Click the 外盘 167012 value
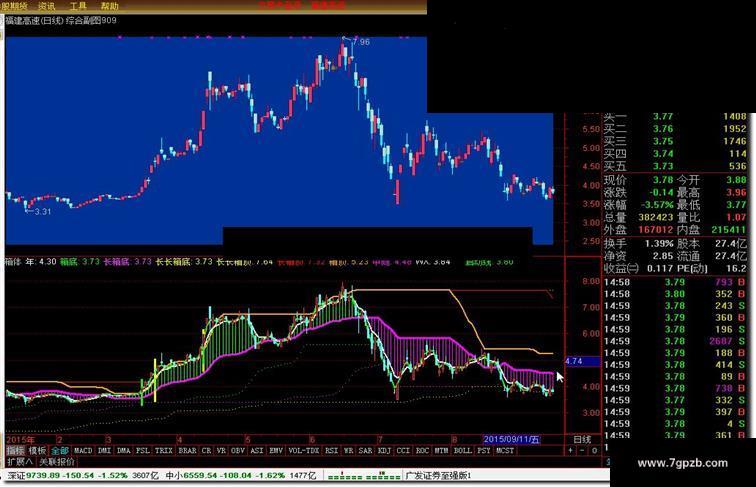Screen dimensions: 756x487 (656, 230)
